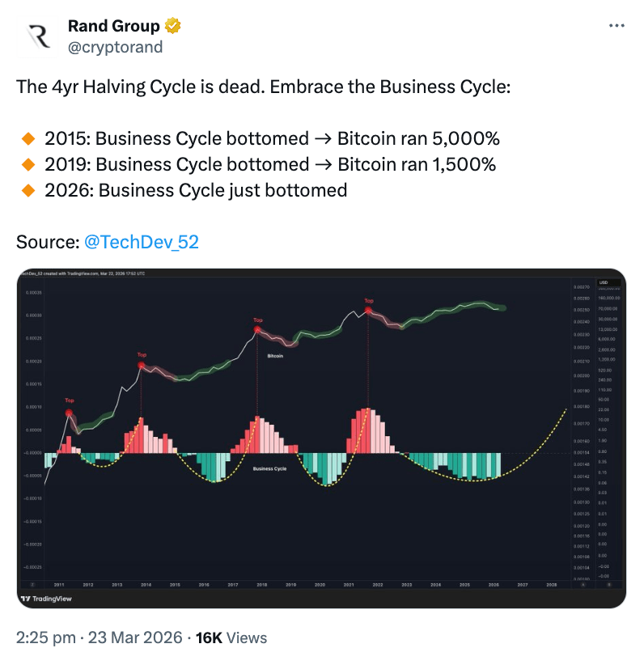Viewport: 644px width, 665px height.
Task: Click the orange diamond beside the 2019 line
Action: 28,164
